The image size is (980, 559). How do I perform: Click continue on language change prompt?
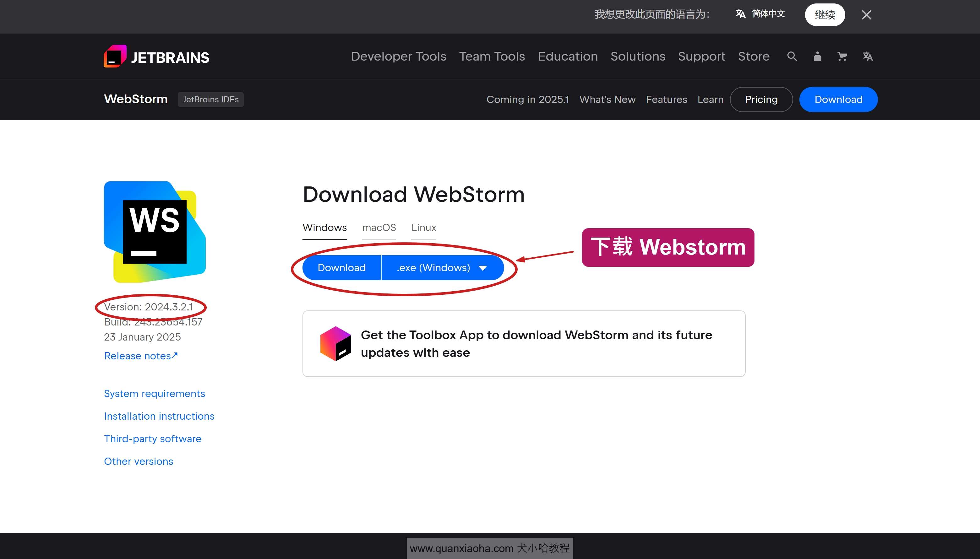click(824, 14)
